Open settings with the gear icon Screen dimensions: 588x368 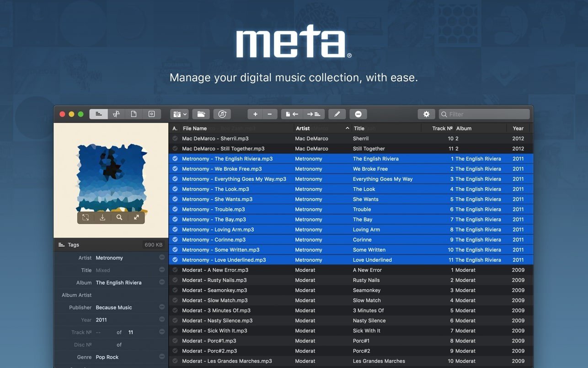(x=426, y=114)
